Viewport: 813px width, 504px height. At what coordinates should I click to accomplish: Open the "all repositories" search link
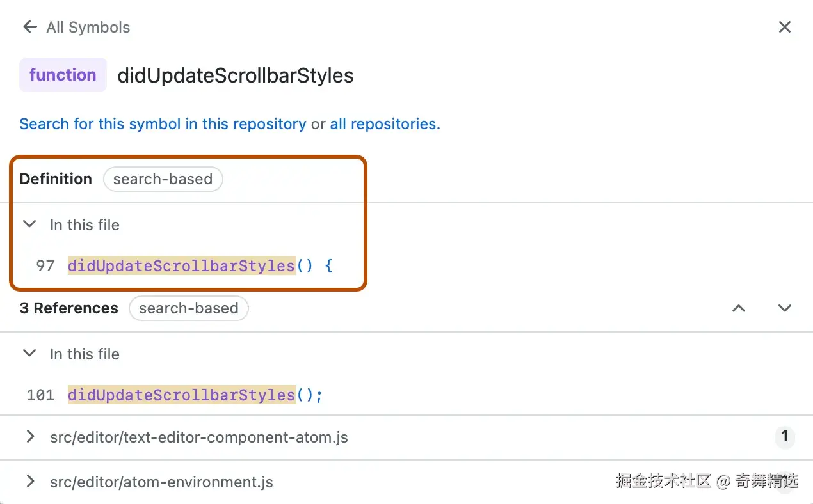pos(385,124)
